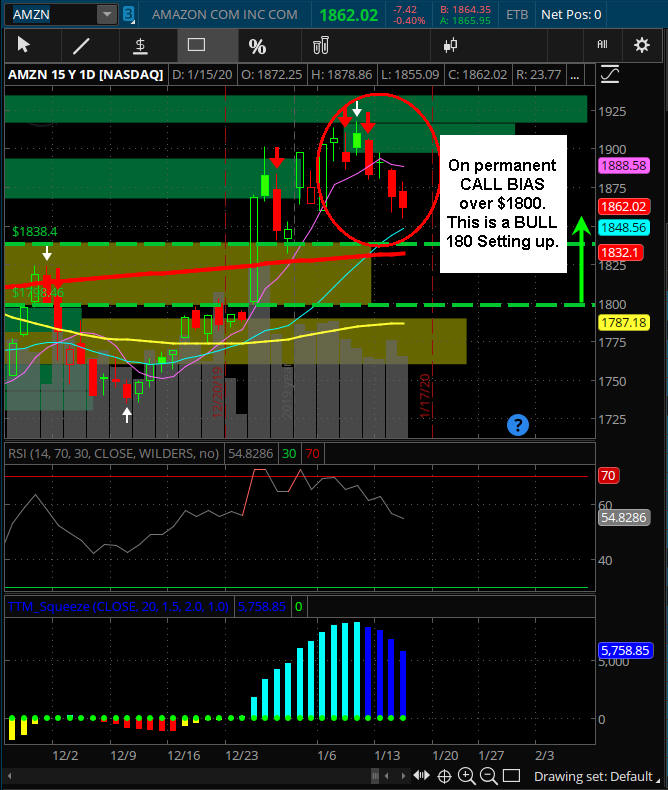
Task: Click the yellow 1787.18 price bubble
Action: tap(624, 322)
